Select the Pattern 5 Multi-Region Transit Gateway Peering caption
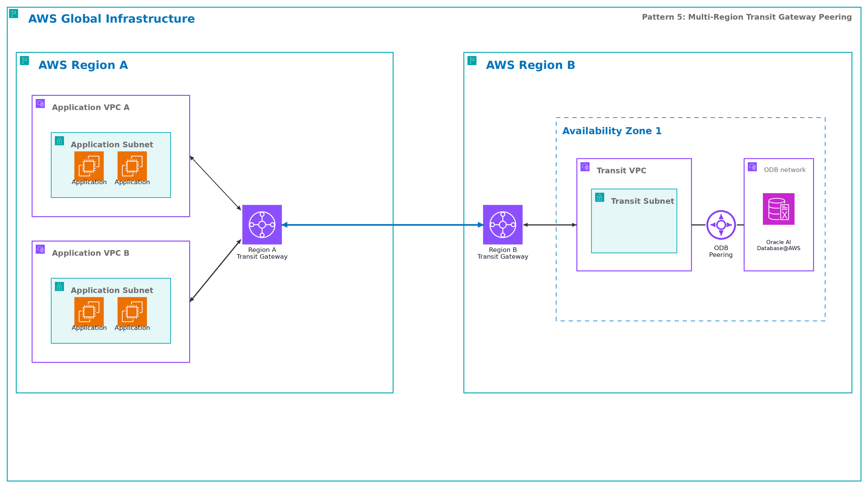This screenshot has height=488, width=868. point(747,17)
